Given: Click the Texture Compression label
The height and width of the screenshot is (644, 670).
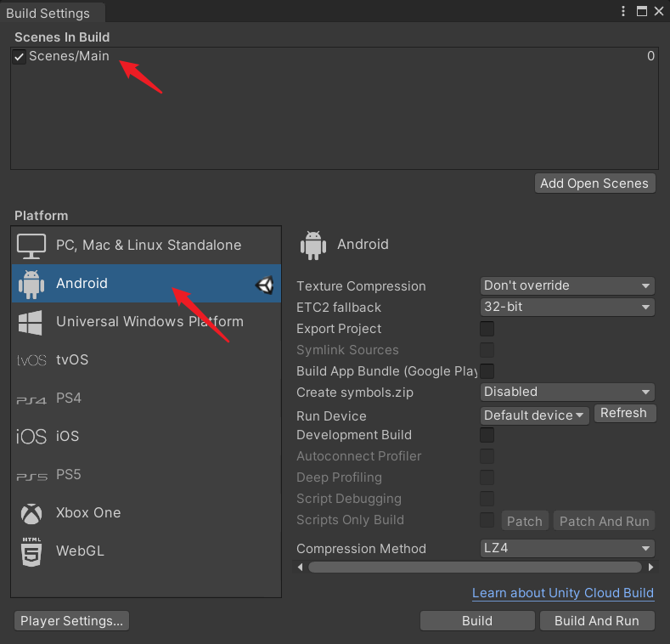Looking at the screenshot, I should 361,286.
